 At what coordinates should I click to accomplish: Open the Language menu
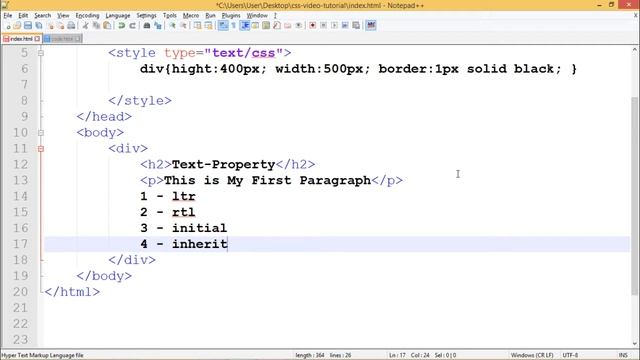coord(118,16)
